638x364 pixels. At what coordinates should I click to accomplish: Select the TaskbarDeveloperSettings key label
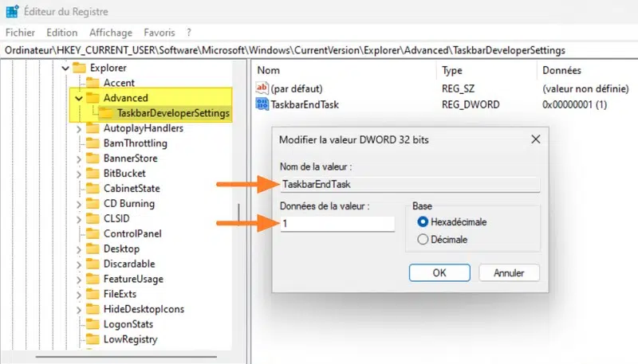(173, 113)
